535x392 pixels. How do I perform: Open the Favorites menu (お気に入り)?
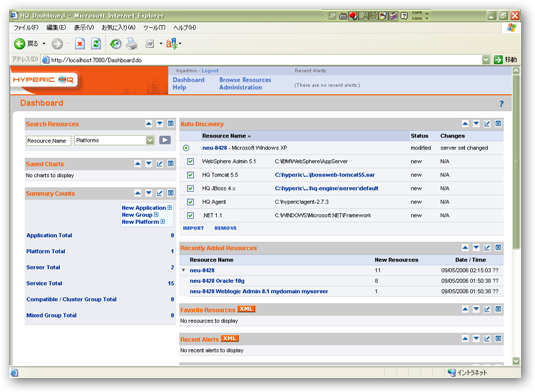pyautogui.click(x=118, y=28)
